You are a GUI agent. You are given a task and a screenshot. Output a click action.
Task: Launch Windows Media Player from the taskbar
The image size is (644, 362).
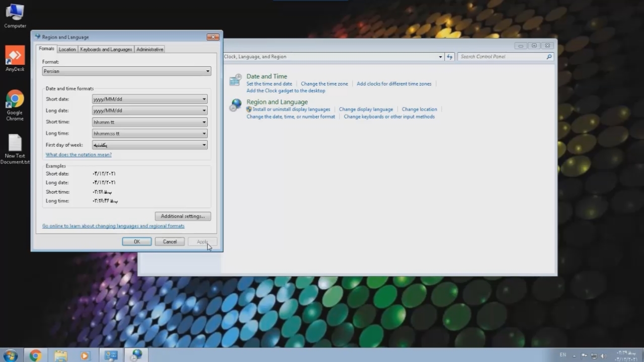coord(85,355)
